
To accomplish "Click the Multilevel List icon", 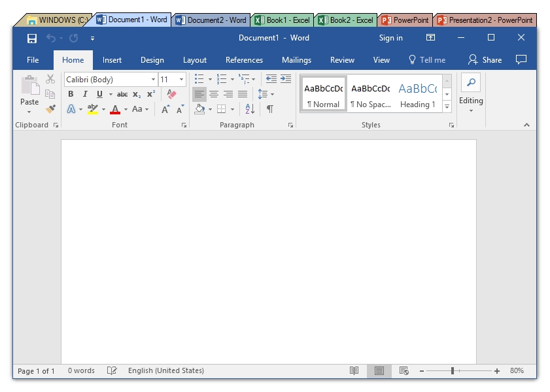I will (x=244, y=79).
